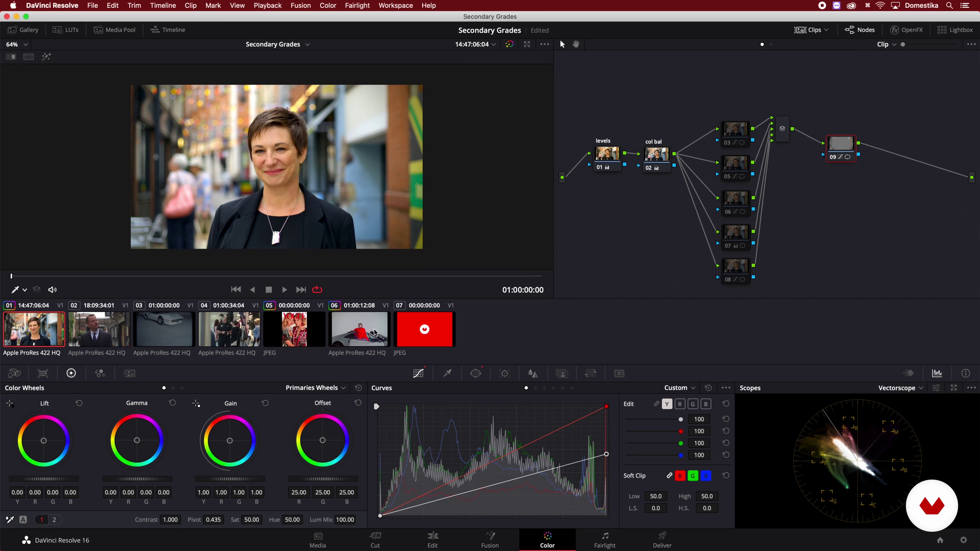Screen dimensions: 980x551
Task: Toggle loop playback
Action: pos(317,290)
